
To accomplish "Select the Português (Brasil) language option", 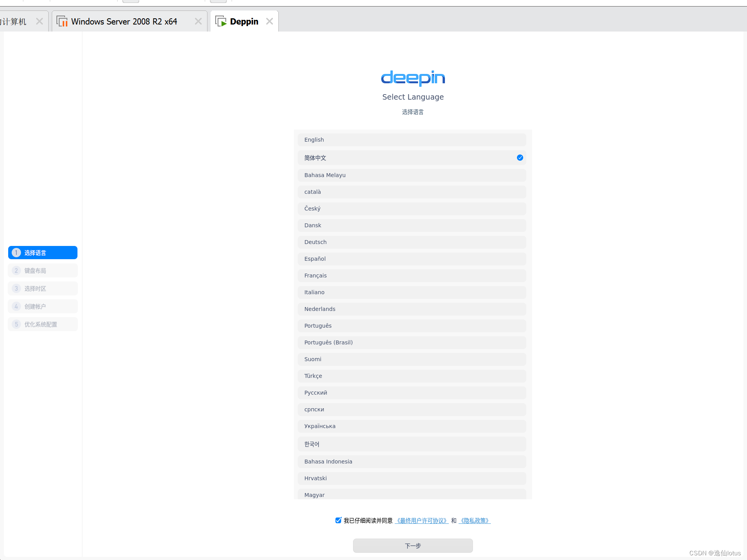I will [411, 342].
